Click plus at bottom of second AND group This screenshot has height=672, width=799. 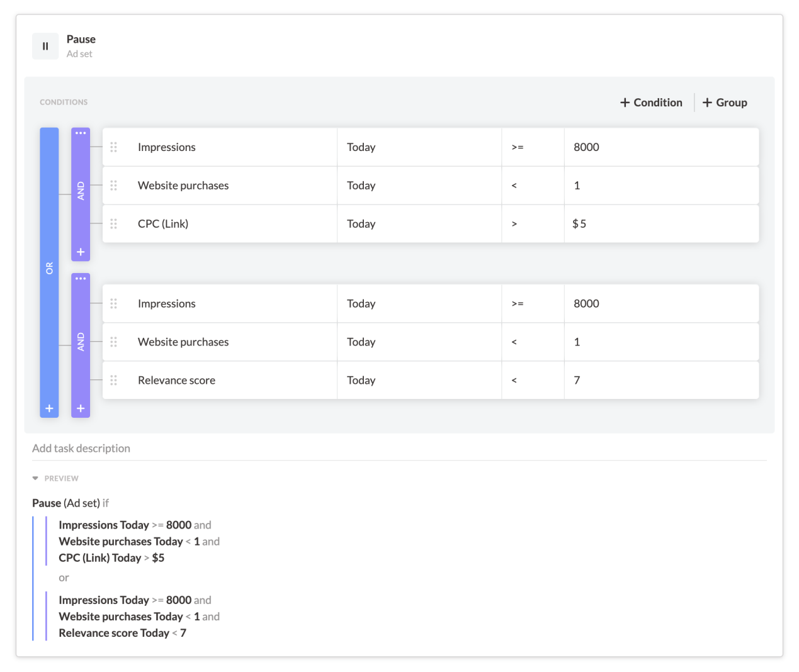tap(81, 408)
